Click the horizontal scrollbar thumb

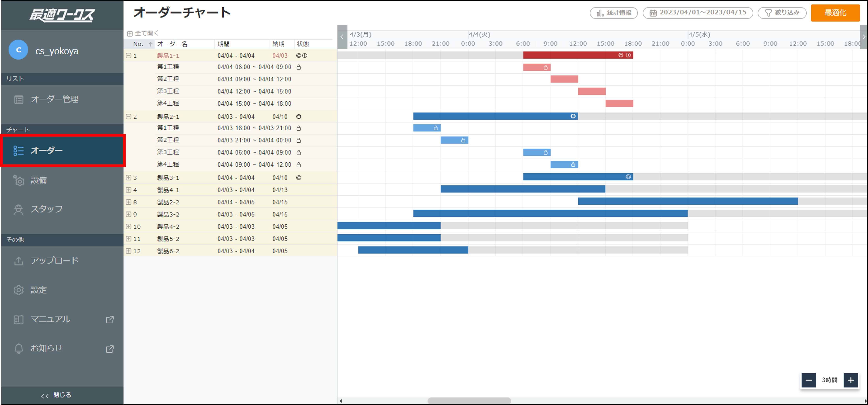pyautogui.click(x=469, y=401)
